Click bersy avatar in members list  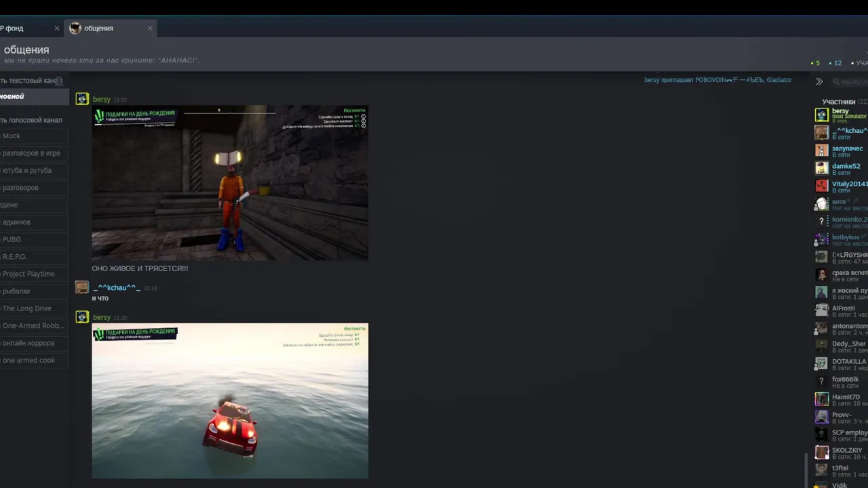click(x=821, y=115)
